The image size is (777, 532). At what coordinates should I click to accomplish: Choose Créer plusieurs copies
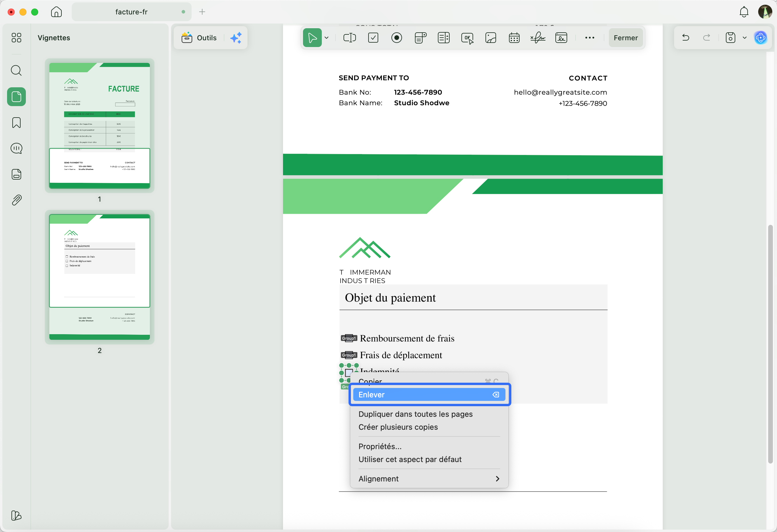(x=429, y=427)
